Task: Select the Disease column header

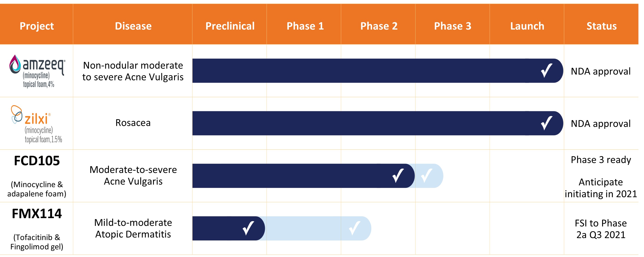Action: [x=133, y=26]
